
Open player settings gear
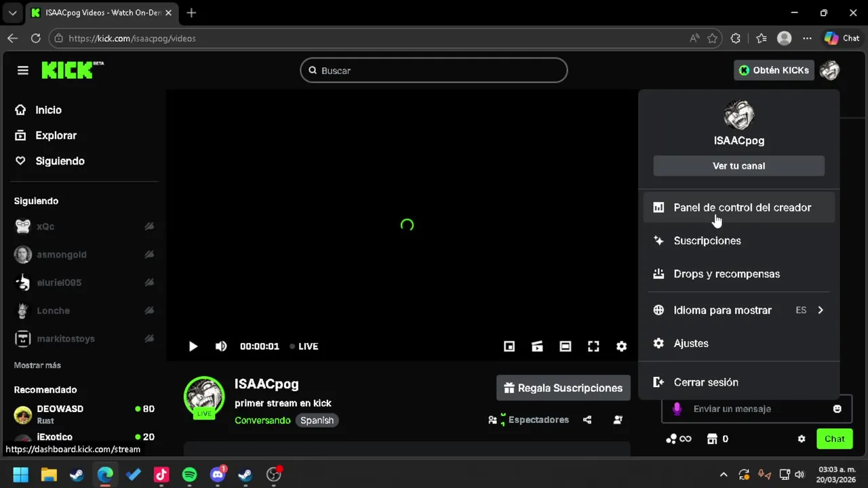click(621, 346)
